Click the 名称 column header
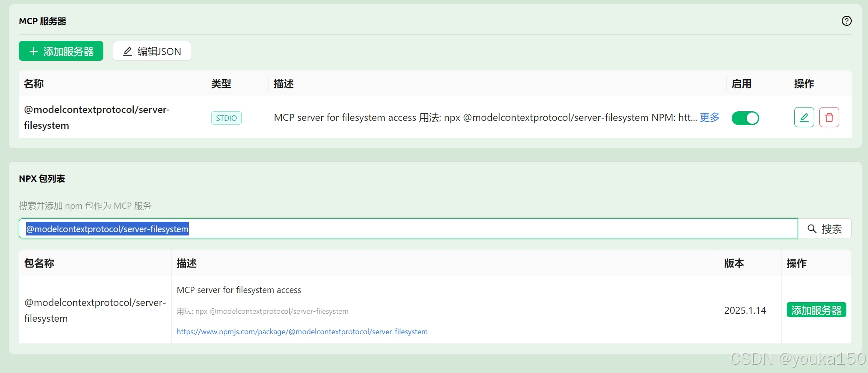The height and width of the screenshot is (373, 868). pos(34,84)
